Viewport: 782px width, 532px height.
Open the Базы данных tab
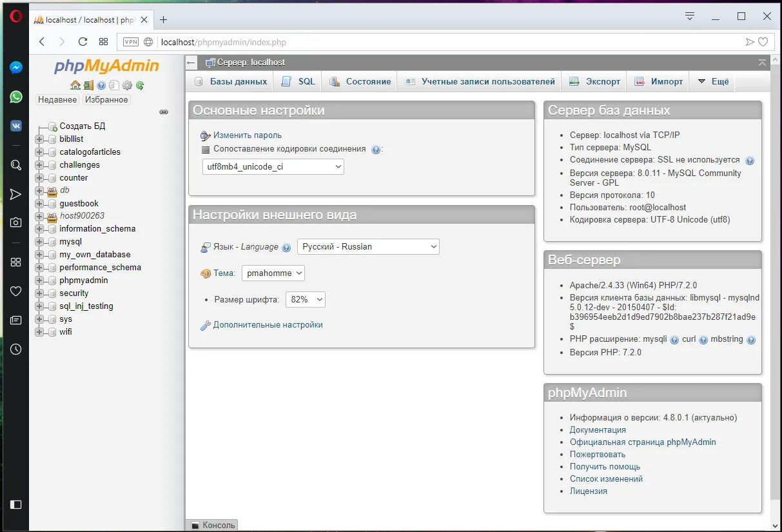[230, 82]
